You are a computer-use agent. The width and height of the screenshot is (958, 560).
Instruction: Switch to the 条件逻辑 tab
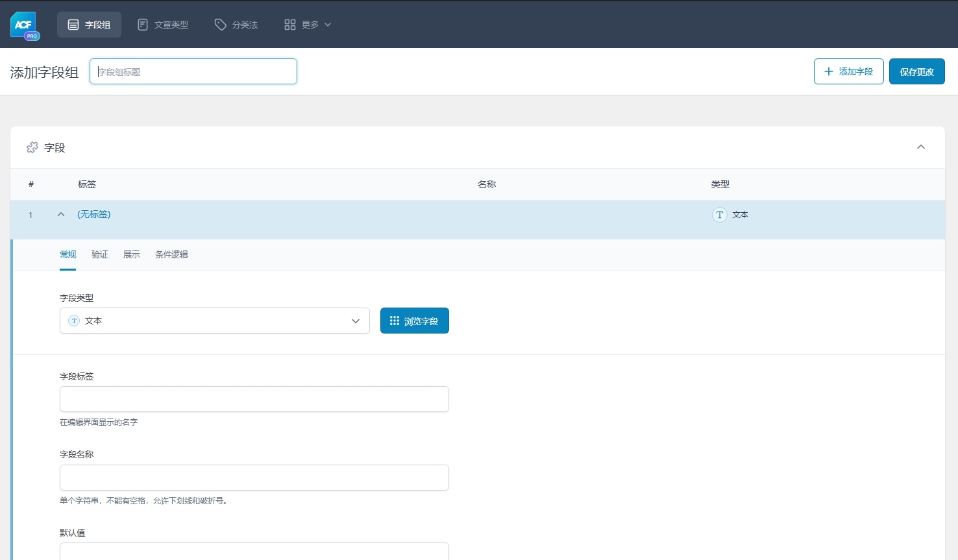171,254
